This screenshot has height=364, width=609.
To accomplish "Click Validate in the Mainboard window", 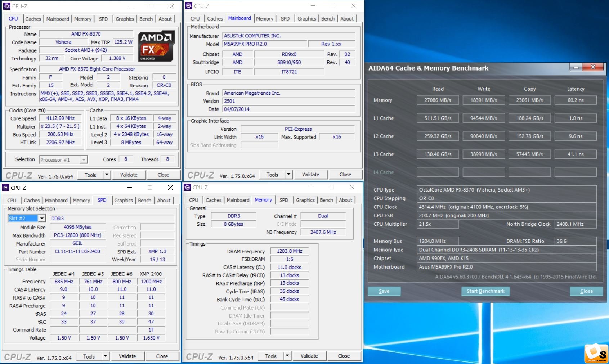I will [311, 174].
